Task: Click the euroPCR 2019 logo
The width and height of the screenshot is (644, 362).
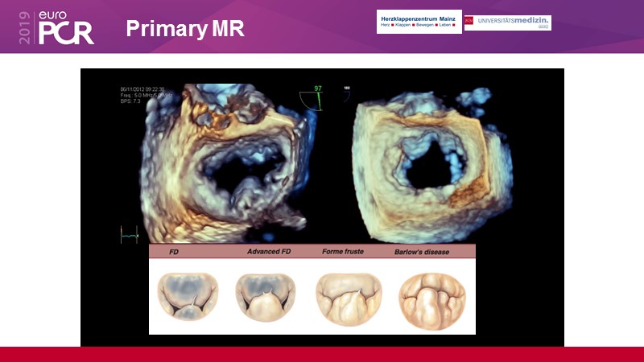Action: point(54,28)
